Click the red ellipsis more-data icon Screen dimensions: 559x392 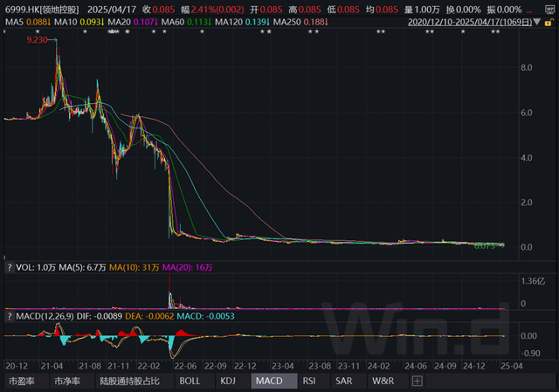point(530,11)
